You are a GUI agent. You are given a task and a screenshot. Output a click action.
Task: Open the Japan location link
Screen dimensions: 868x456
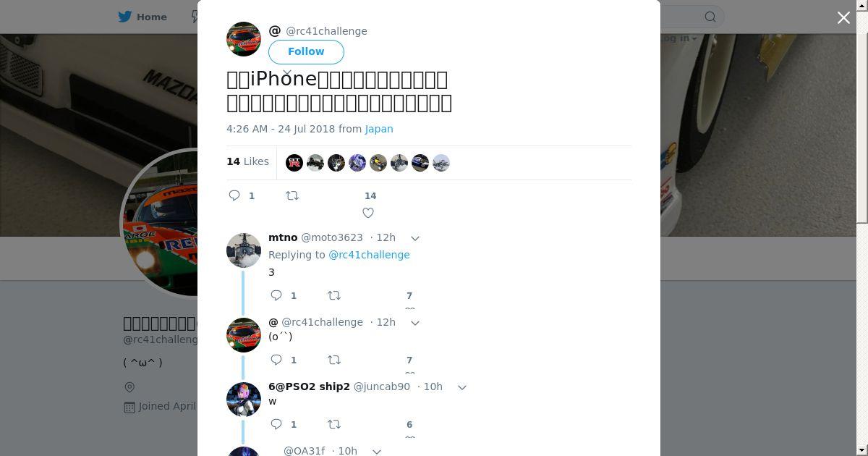pyautogui.click(x=379, y=129)
